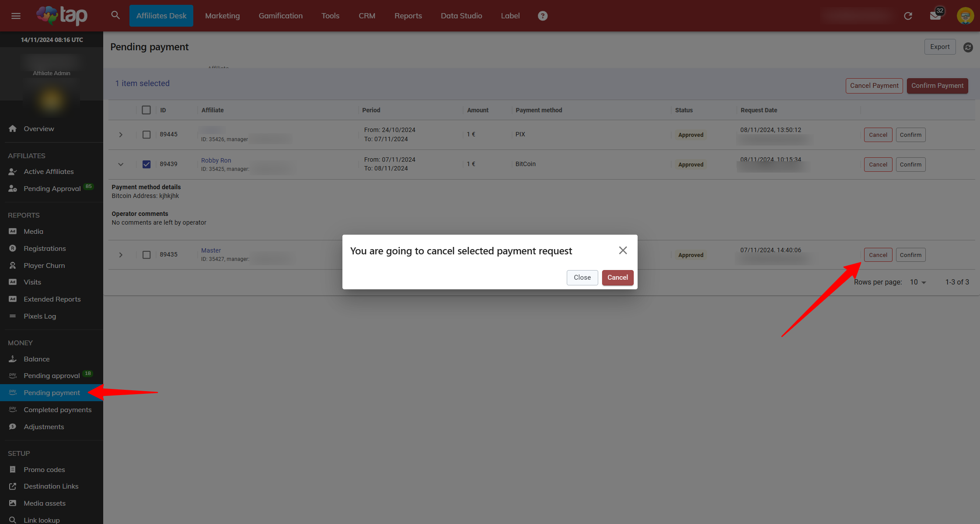This screenshot has width=980, height=524.
Task: Click refresh icon next to Export
Action: (x=968, y=47)
